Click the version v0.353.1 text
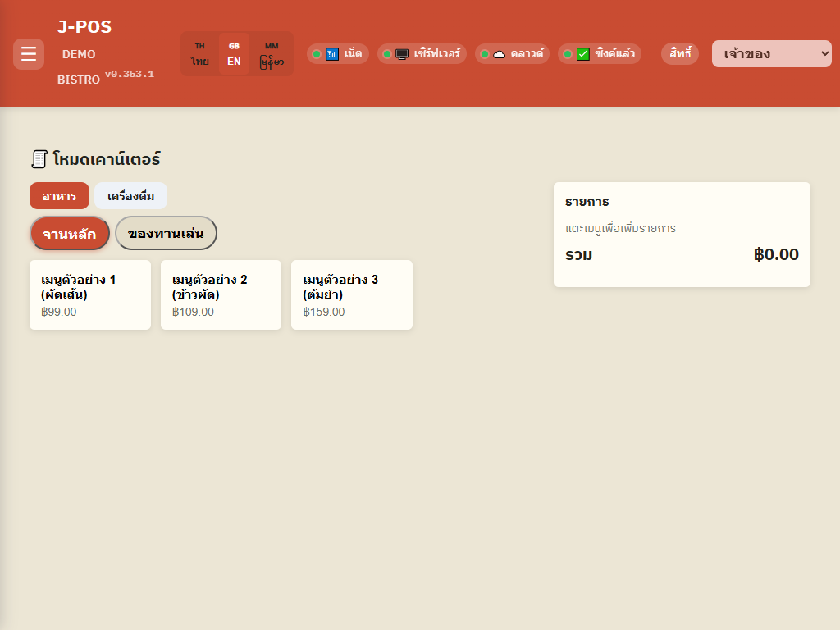 (x=130, y=74)
